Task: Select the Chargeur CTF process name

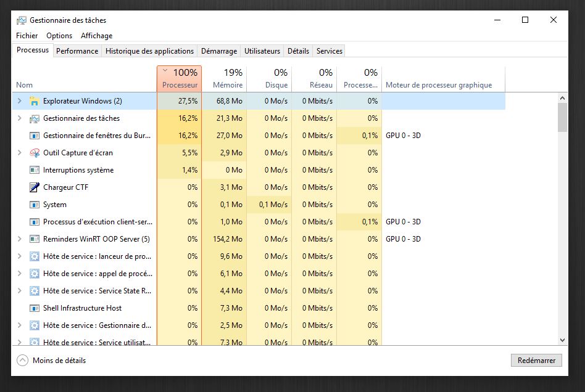Action: [x=65, y=187]
